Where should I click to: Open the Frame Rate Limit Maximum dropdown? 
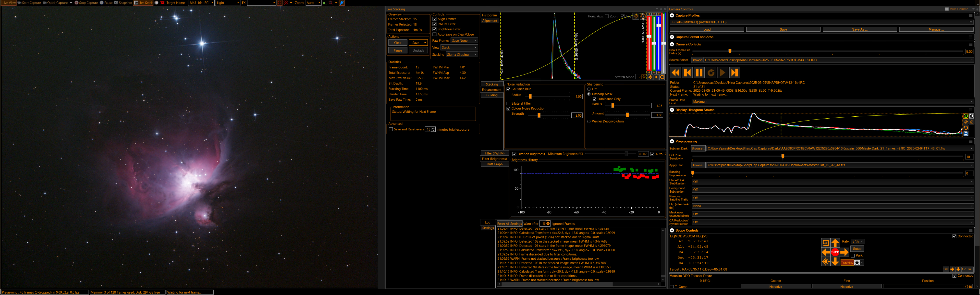click(x=833, y=102)
